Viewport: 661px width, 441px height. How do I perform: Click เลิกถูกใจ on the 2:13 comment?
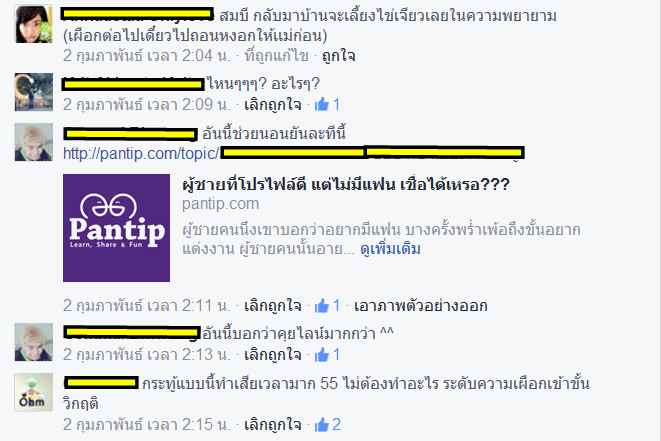[273, 355]
